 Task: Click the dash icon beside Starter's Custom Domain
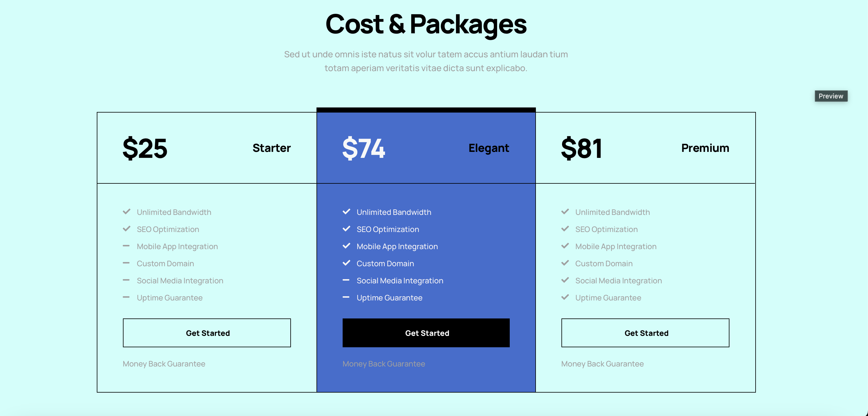(x=126, y=263)
